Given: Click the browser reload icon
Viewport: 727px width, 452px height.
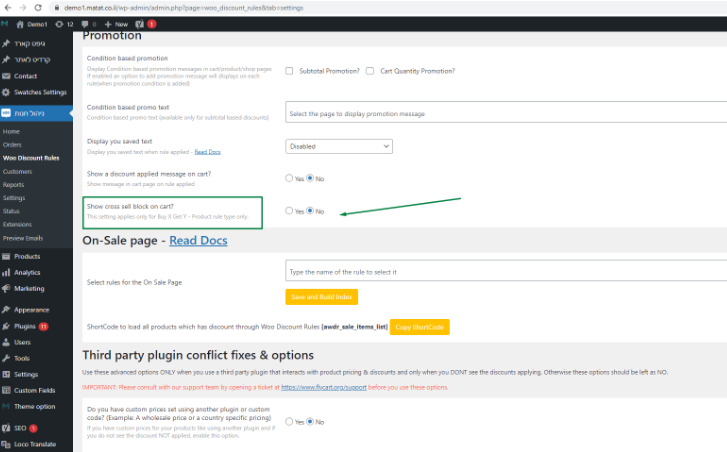Looking at the screenshot, I should [39, 7].
